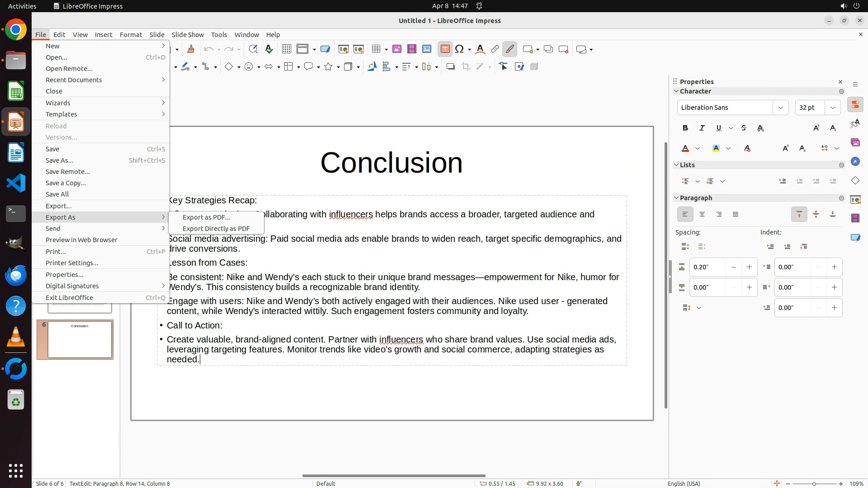Screen dimensions: 868x488
Task: Insert a table from the toolbar
Action: 376,49
